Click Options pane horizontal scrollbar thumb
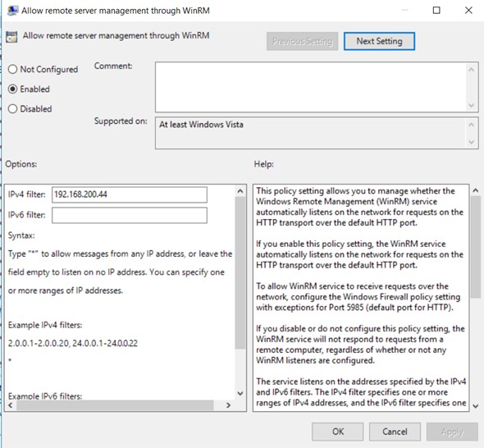The width and height of the screenshot is (484, 448). [115, 405]
